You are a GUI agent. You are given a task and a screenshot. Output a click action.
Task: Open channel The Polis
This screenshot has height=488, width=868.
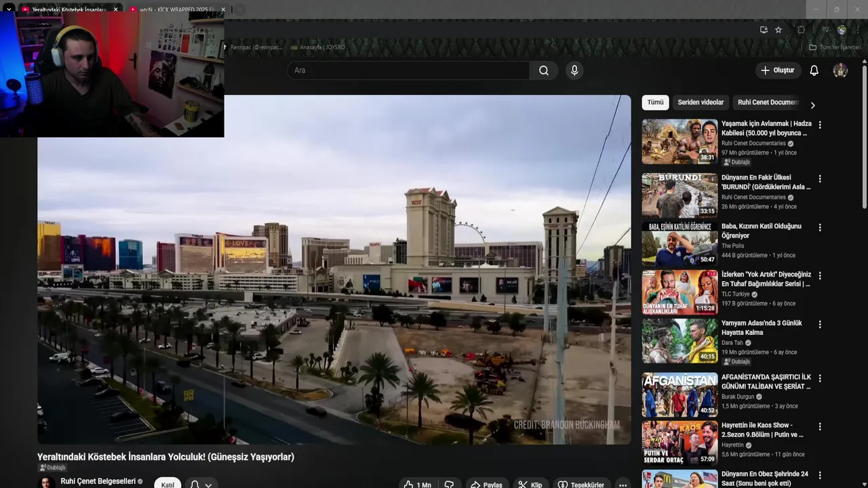pos(732,246)
